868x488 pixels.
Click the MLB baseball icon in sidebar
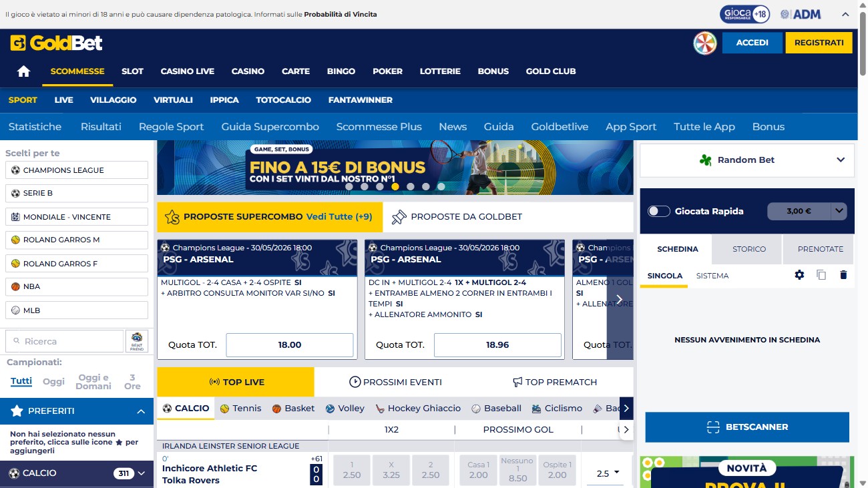tap(15, 310)
